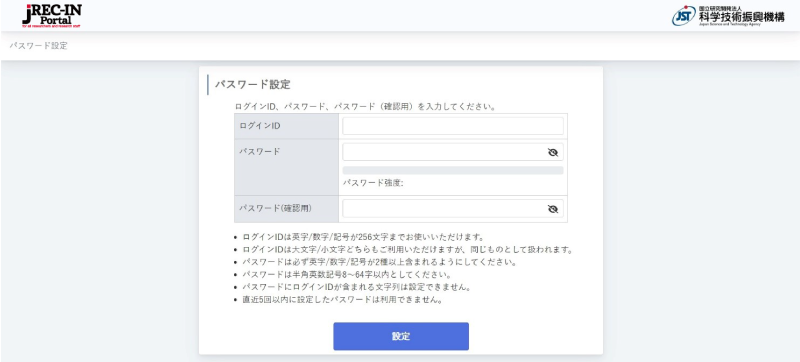
Task: Click the round JST emblem icon
Action: [x=684, y=16]
